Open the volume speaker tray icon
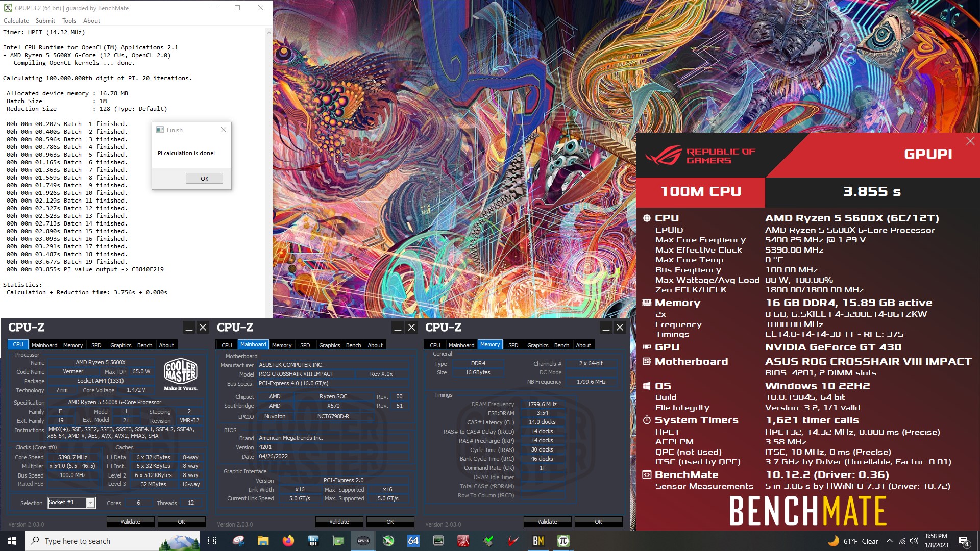This screenshot has height=551, width=980. [914, 541]
